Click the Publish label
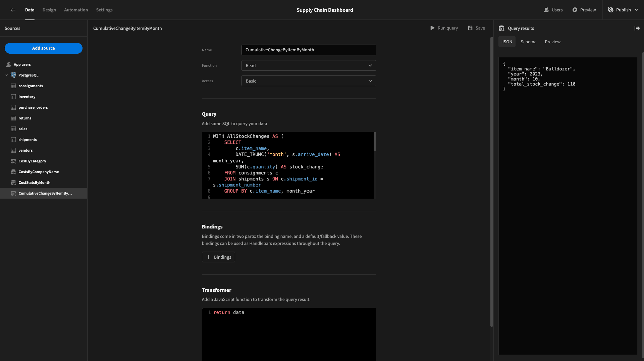The image size is (644, 361). (x=623, y=10)
